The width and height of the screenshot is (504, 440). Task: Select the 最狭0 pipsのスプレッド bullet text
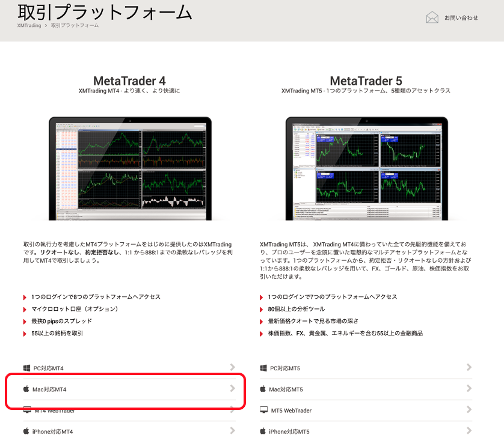pos(61,321)
